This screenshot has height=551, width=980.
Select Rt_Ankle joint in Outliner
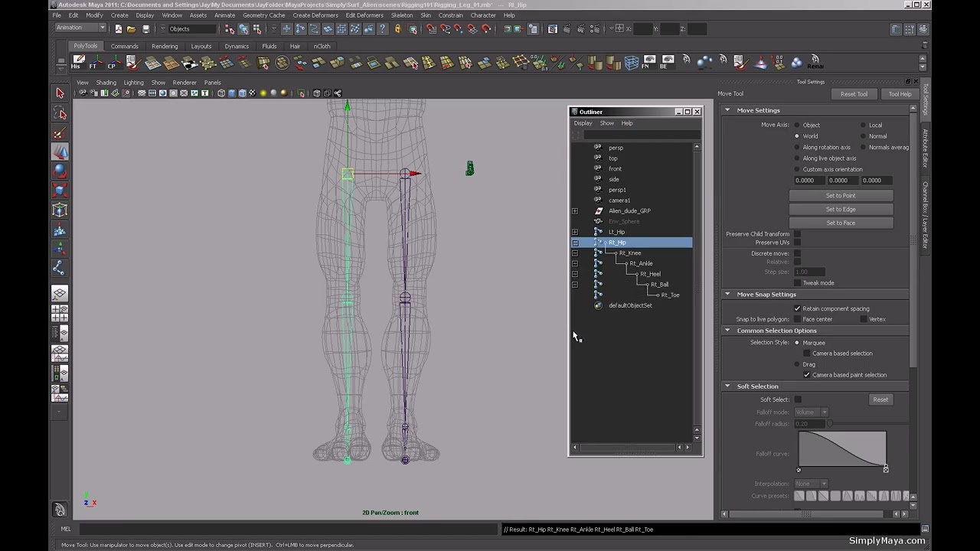(x=641, y=263)
